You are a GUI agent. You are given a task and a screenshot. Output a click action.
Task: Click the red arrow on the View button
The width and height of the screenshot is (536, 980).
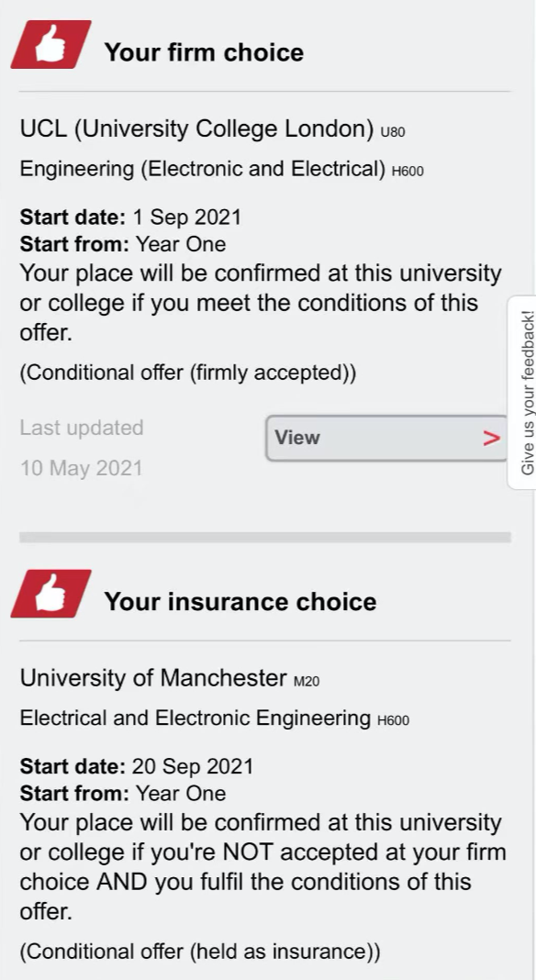[x=492, y=438]
